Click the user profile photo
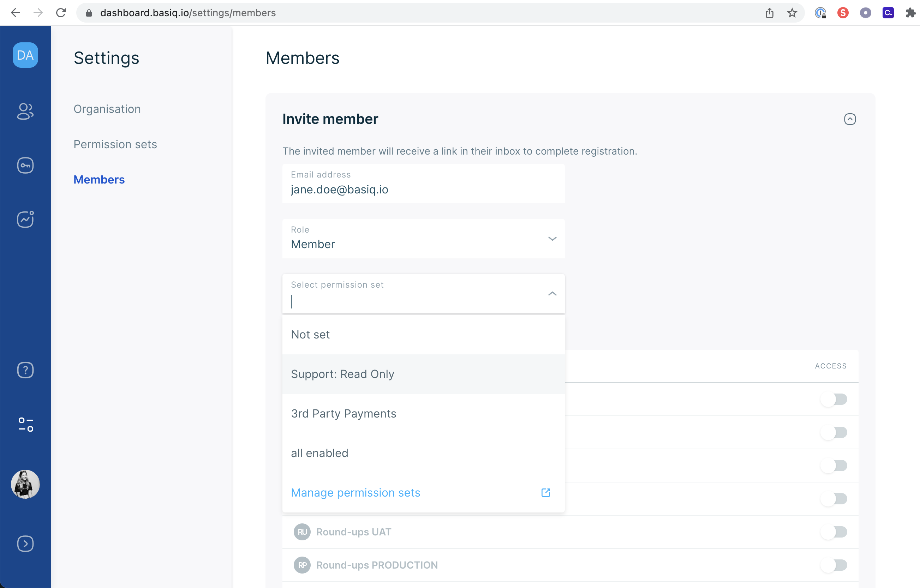The image size is (920, 588). coord(25,484)
